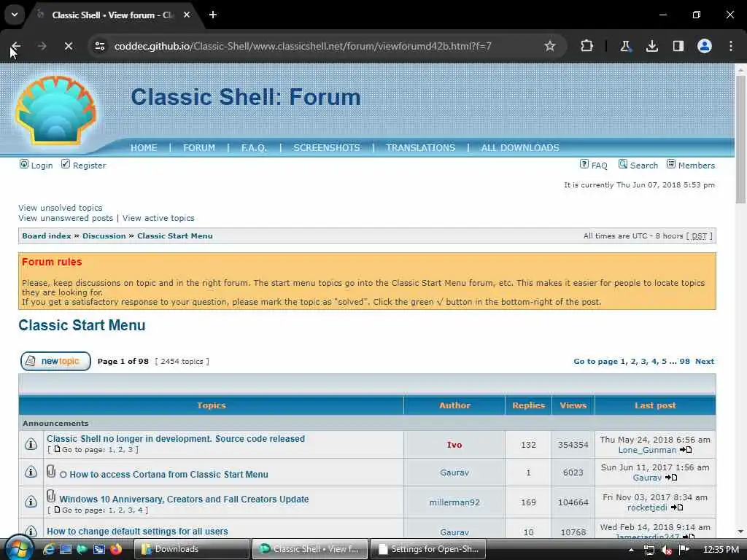Open a new browser tab
The image size is (747, 560).
(x=213, y=15)
